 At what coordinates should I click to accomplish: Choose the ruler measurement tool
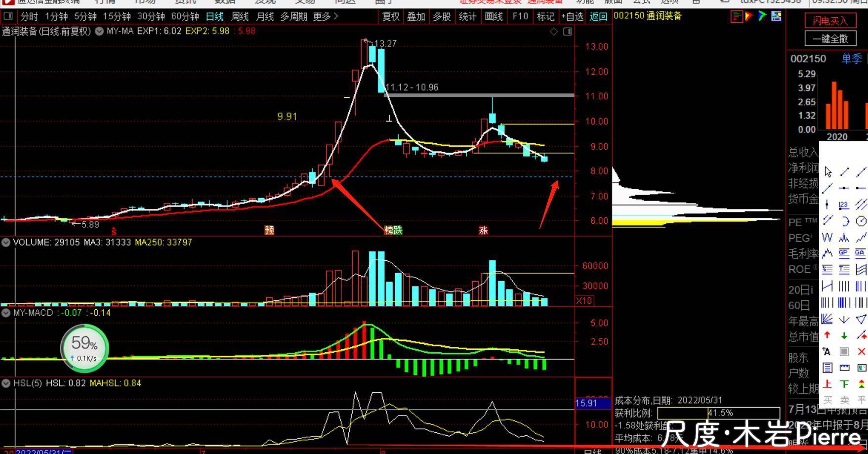[844, 368]
